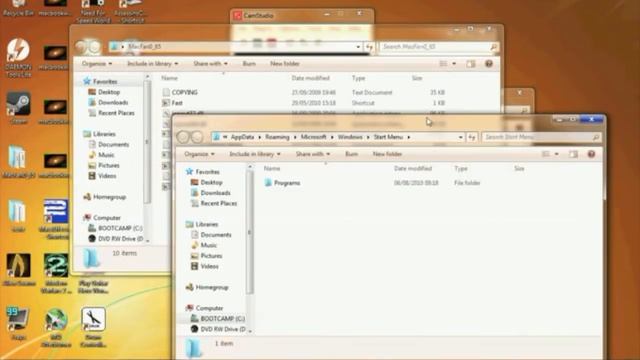Click Favorites in rear Explorer window sidebar

pos(100,81)
